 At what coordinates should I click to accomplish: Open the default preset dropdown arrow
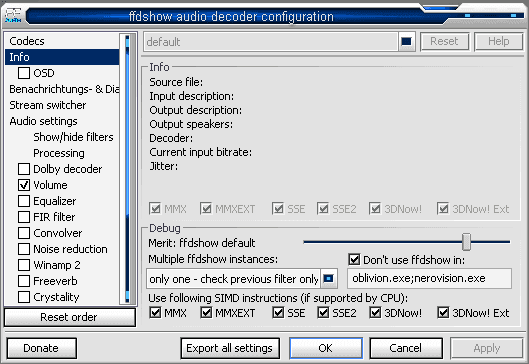coord(407,41)
